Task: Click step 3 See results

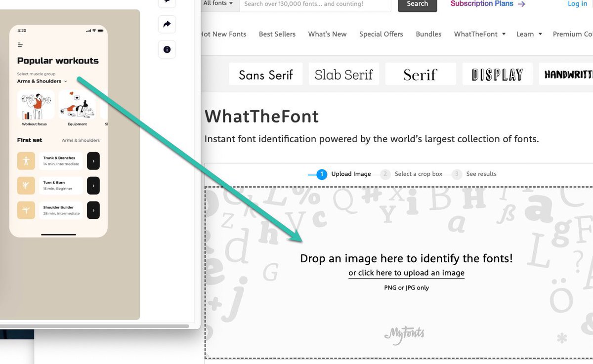Action: 474,174
